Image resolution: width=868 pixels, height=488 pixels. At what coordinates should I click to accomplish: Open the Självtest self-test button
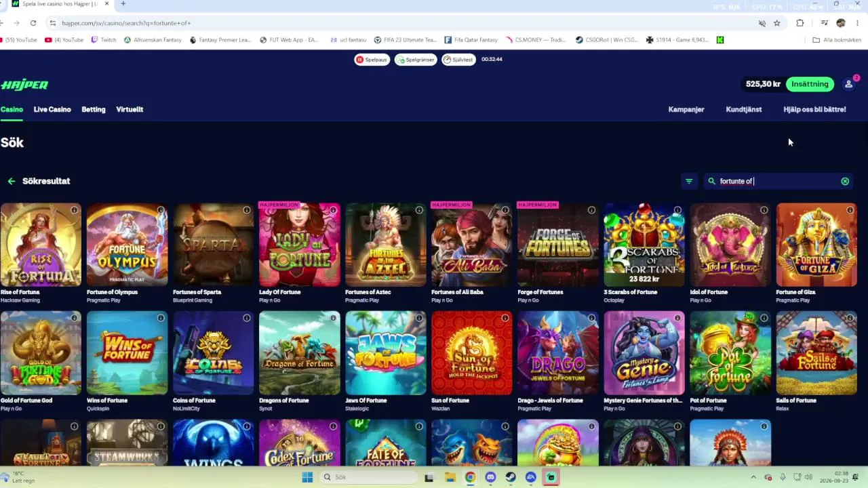pyautogui.click(x=458, y=60)
